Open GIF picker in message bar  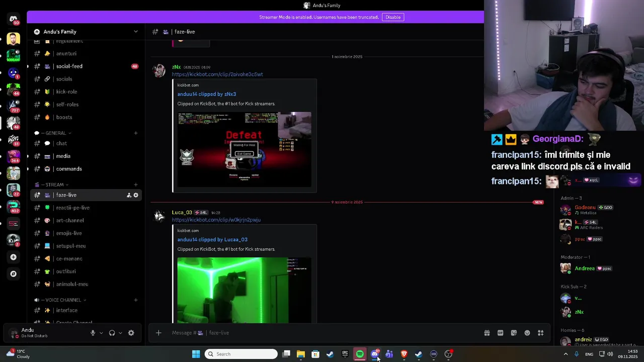(x=501, y=333)
